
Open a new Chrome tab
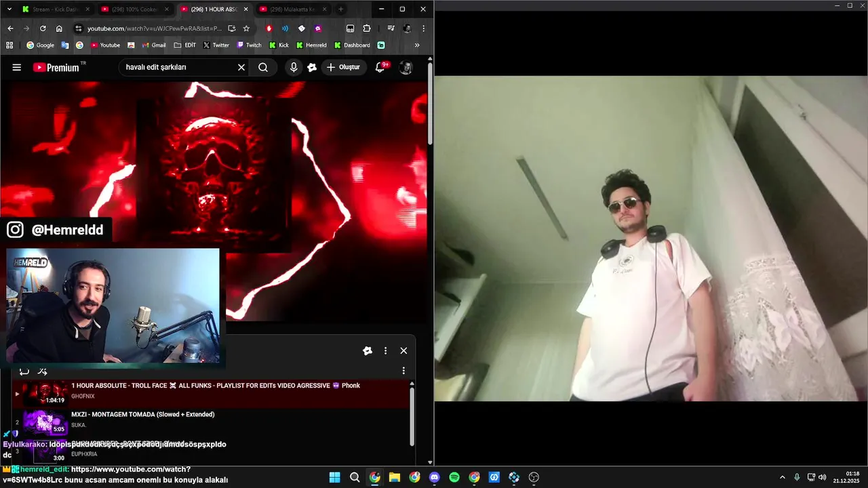point(340,9)
